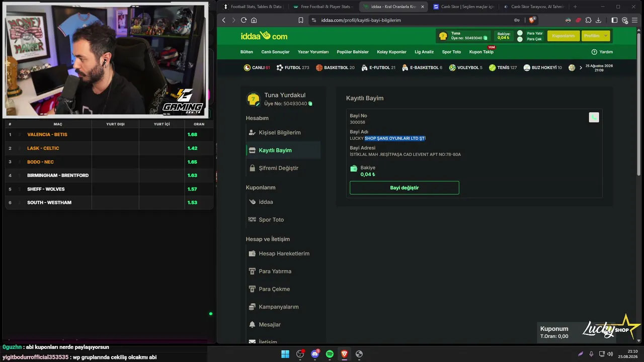Image resolution: width=644 pixels, height=362 pixels.
Task: Select the VOLEYBOL sport category
Action: [465, 67]
